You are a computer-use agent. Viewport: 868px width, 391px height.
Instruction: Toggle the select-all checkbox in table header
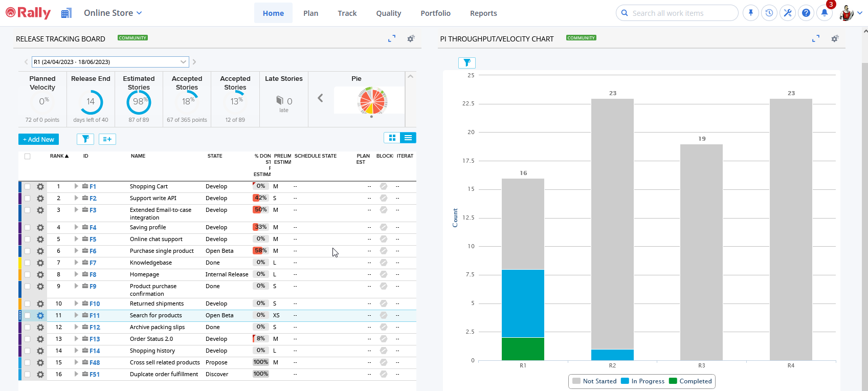pyautogui.click(x=28, y=157)
